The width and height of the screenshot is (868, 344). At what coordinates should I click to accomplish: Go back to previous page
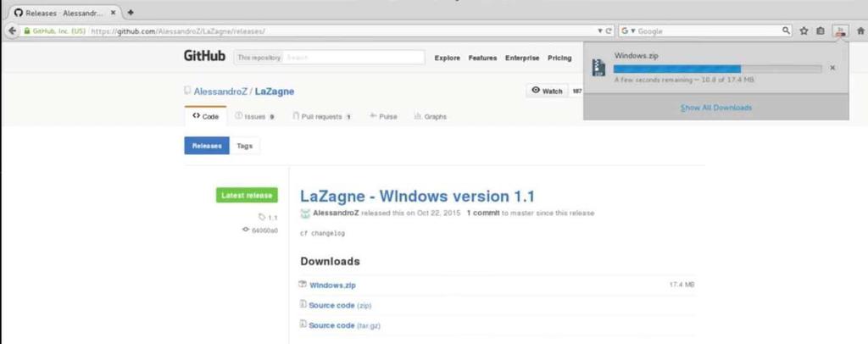coord(12,31)
